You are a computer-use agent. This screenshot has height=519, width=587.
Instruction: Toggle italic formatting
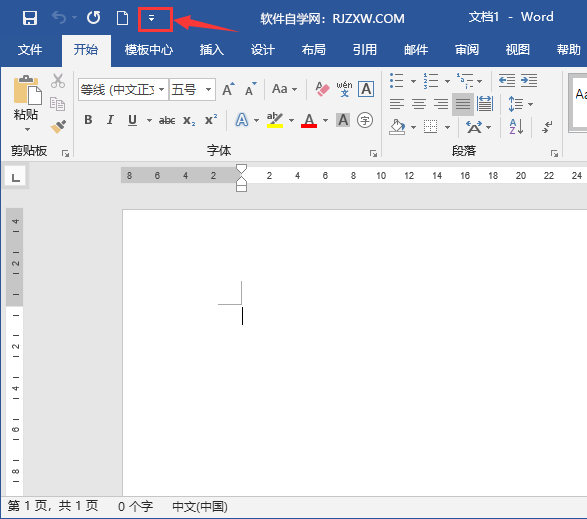(110, 120)
